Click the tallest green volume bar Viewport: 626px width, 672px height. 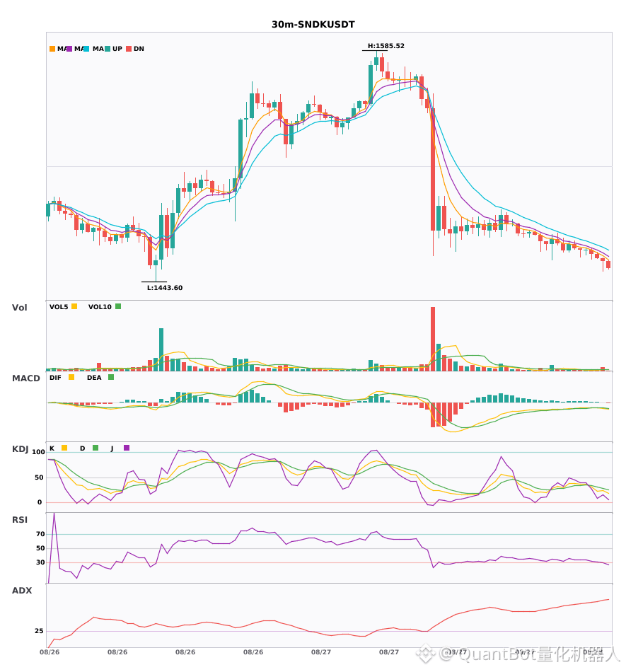pos(161,349)
